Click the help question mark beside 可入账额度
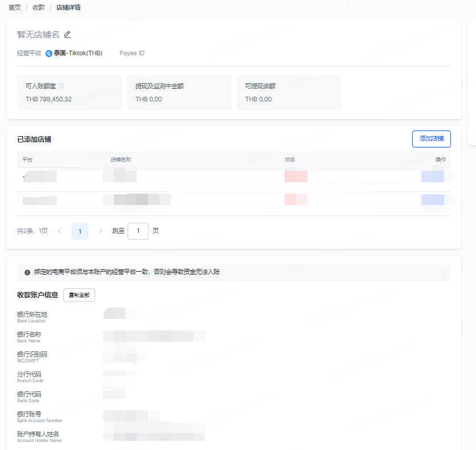 [61, 86]
